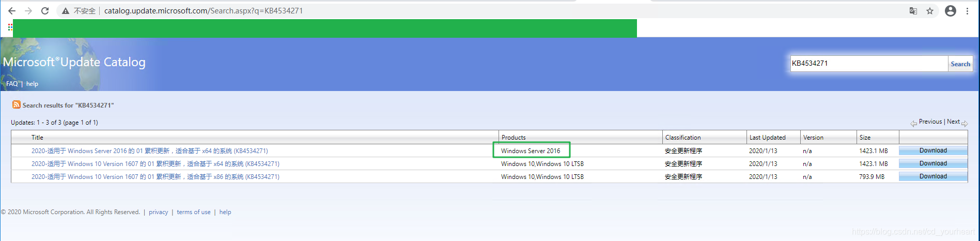The height and width of the screenshot is (241, 980).
Task: Open the privacy footer link
Action: 159,212
